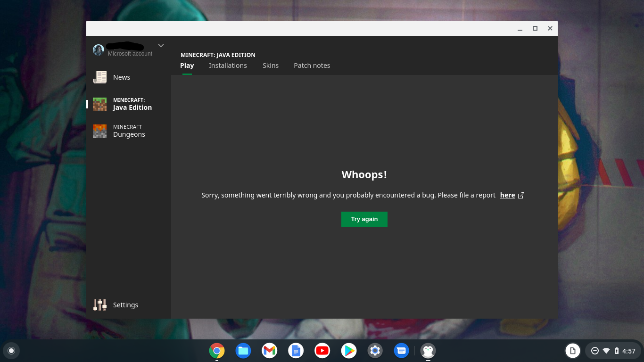Viewport: 644px width, 362px height.
Task: Open the ChromeOS launcher button
Action: click(11, 351)
